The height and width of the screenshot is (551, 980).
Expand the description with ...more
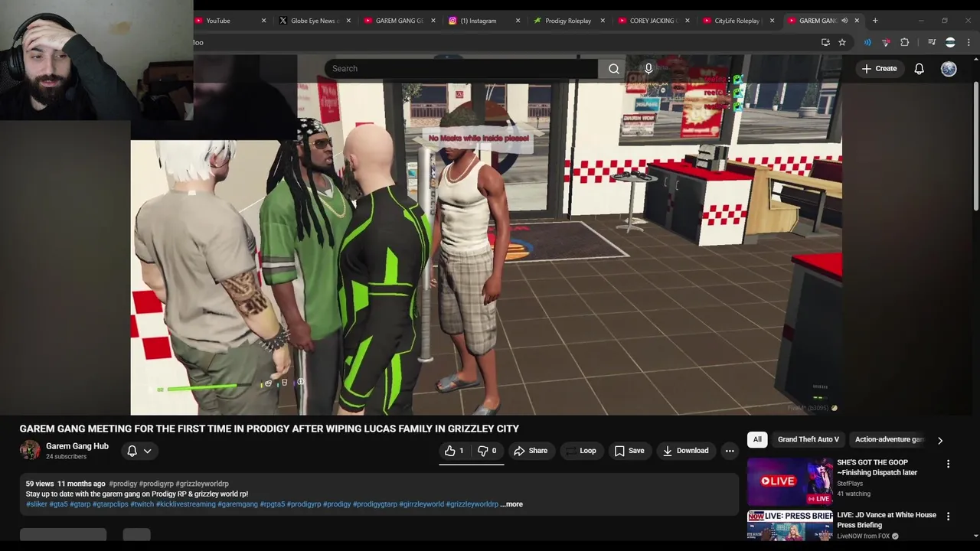coord(511,504)
